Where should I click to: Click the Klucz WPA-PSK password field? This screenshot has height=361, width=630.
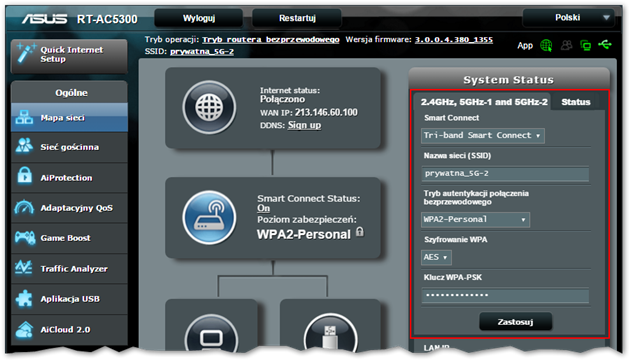pos(505,295)
